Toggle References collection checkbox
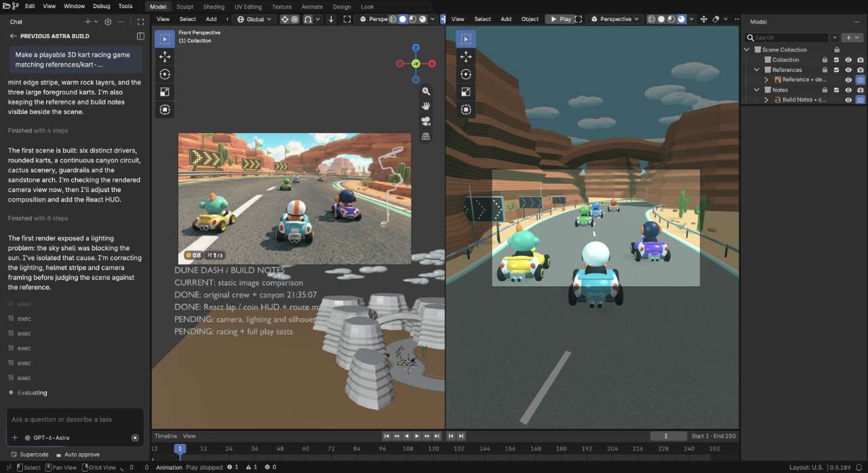The height and width of the screenshot is (473, 868). pos(836,70)
